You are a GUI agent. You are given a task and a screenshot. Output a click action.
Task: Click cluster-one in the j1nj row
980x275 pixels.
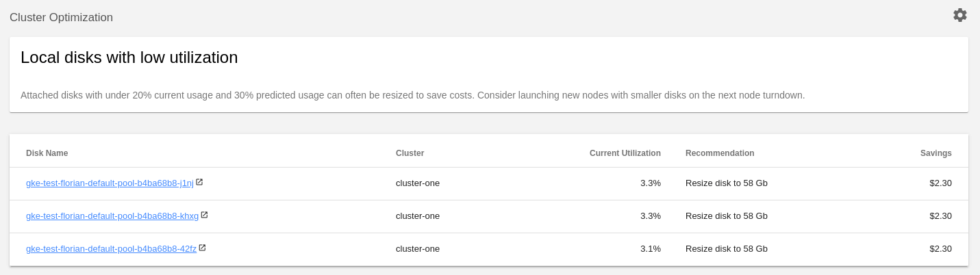tap(418, 183)
